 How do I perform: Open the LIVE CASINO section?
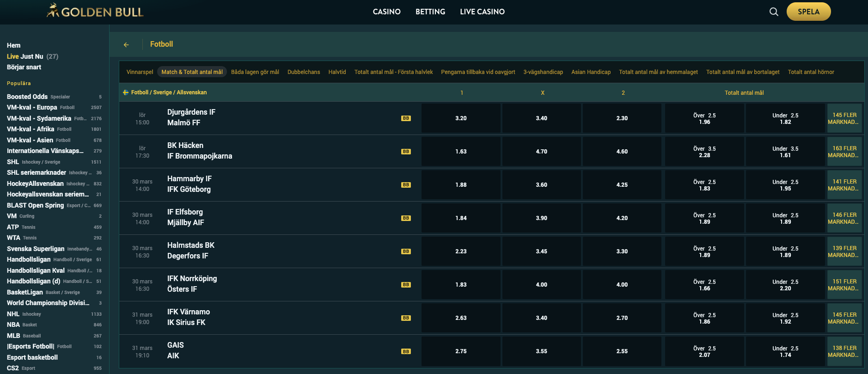point(482,12)
